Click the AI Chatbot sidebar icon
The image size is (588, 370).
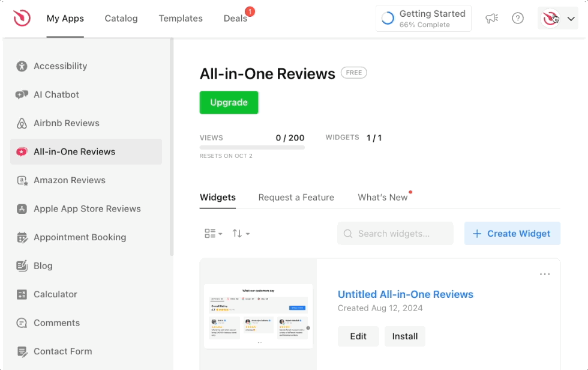click(22, 94)
